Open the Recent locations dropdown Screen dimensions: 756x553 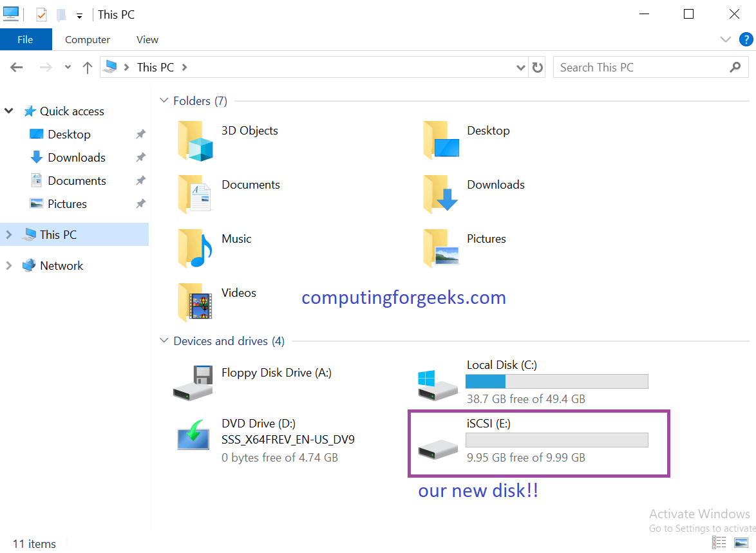click(x=68, y=68)
